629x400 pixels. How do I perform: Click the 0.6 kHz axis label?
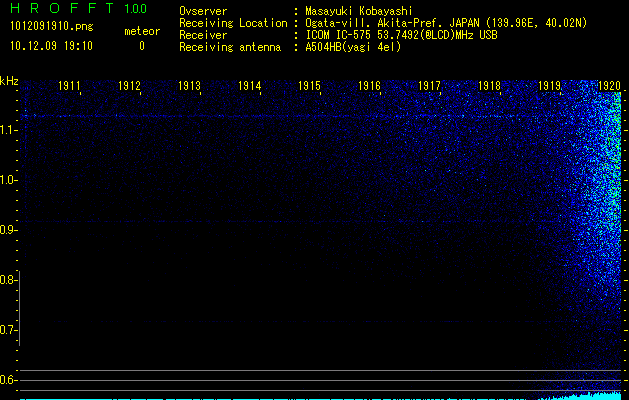coord(7,380)
